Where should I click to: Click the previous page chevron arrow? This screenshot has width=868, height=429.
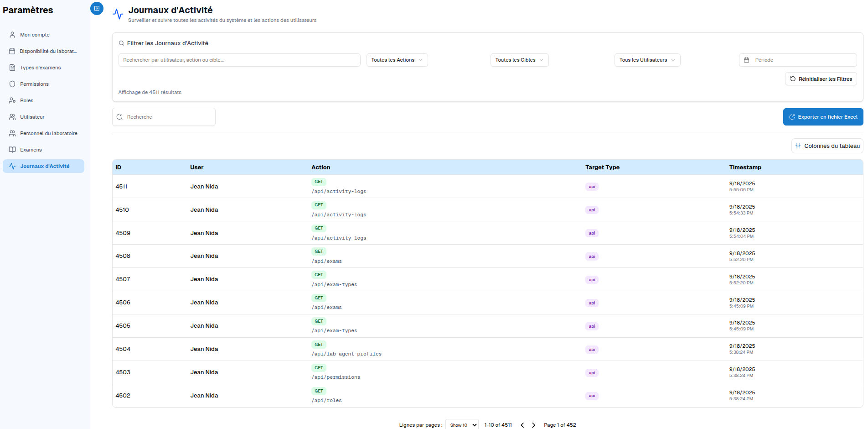[x=522, y=425]
